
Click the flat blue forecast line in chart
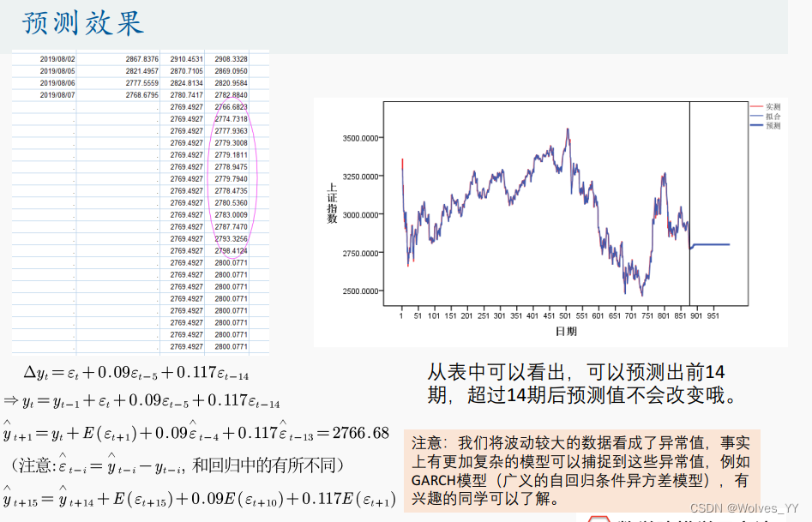[712, 244]
